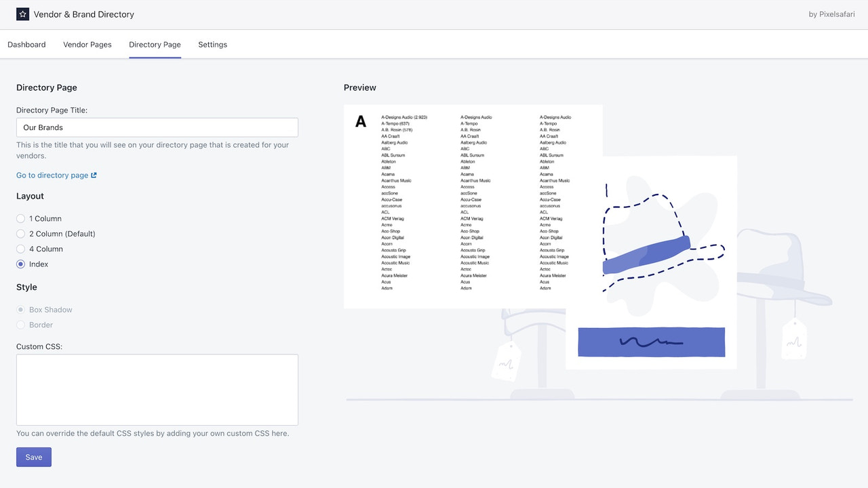Click the Vendor & Brand Directory heading
The height and width of the screenshot is (488, 868).
[84, 14]
